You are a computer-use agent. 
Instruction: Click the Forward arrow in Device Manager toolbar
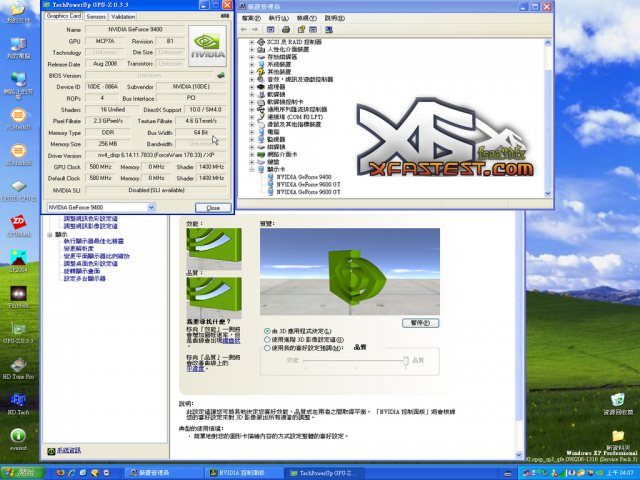tap(255, 29)
